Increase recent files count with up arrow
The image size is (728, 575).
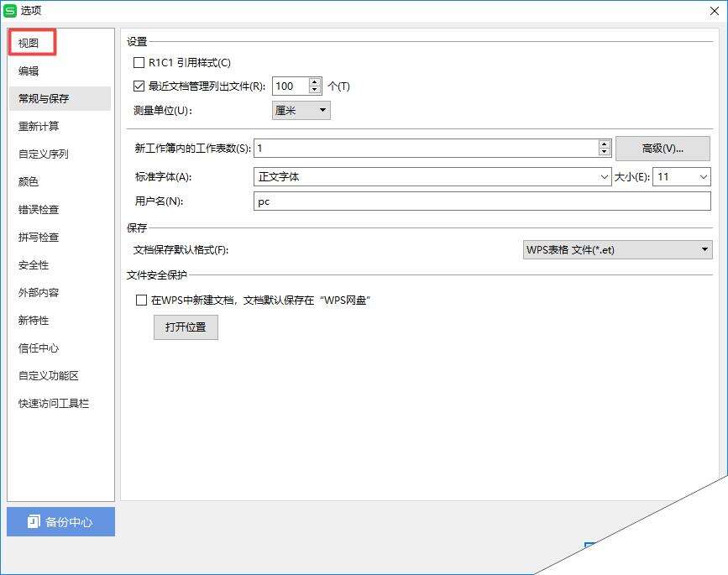pyautogui.click(x=315, y=81)
